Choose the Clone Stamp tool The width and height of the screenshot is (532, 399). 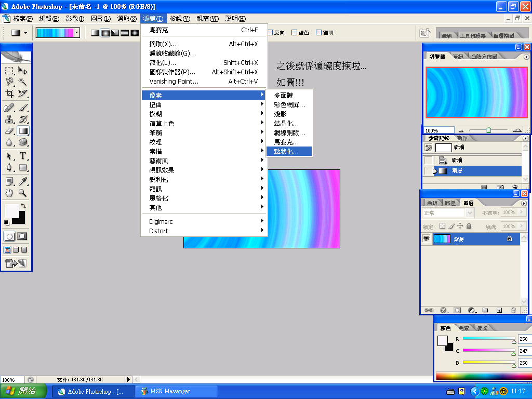tap(9, 119)
